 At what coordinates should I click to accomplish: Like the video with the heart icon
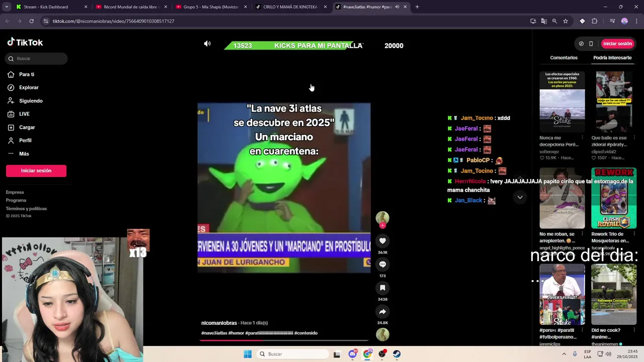382,241
